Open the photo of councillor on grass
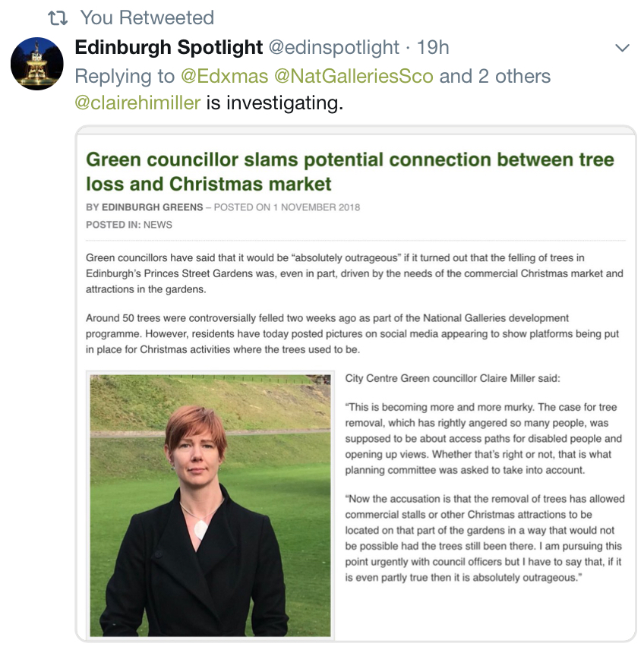The width and height of the screenshot is (644, 653). tap(210, 505)
